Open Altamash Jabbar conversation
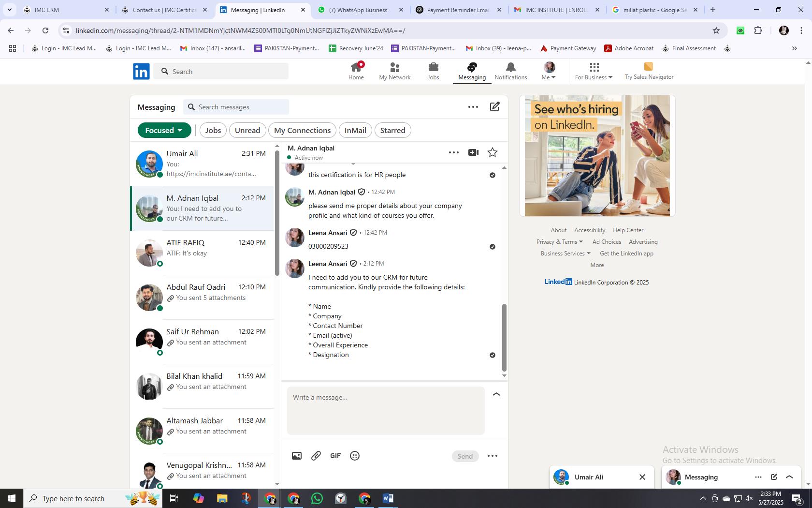Screen dimensions: 812x508 point(202,431)
